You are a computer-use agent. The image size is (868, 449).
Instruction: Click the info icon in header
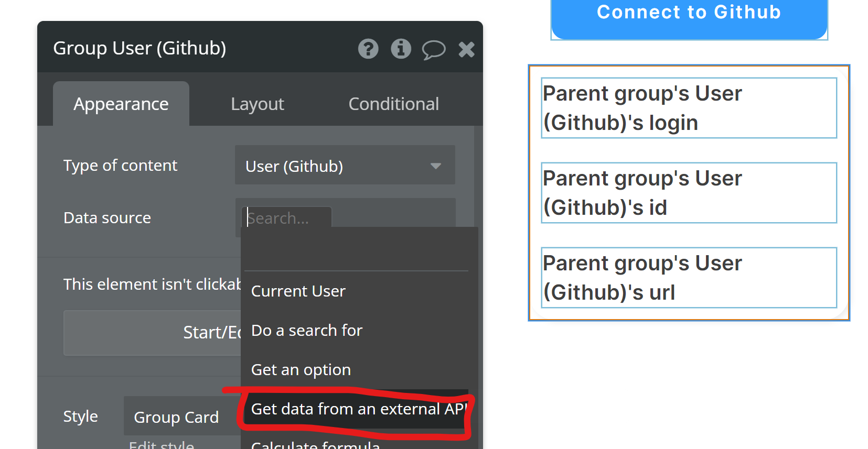[401, 49]
